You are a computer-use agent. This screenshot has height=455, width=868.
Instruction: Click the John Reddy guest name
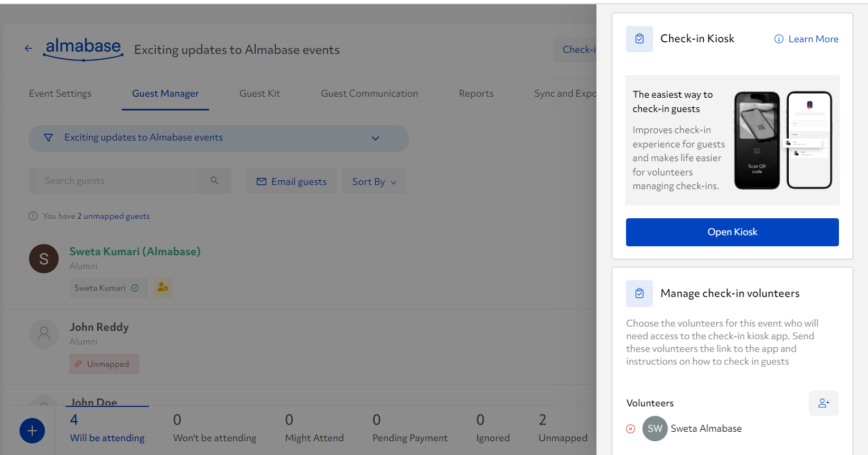coord(99,327)
